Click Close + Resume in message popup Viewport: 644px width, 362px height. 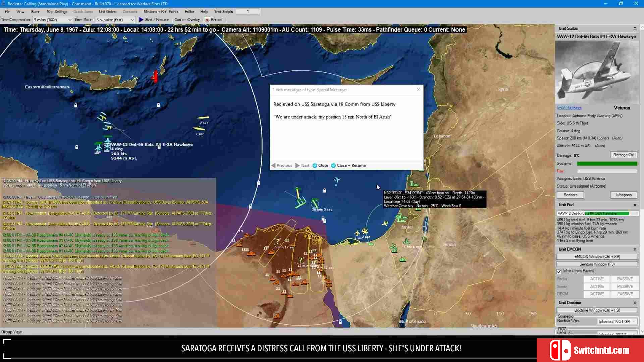click(x=348, y=165)
